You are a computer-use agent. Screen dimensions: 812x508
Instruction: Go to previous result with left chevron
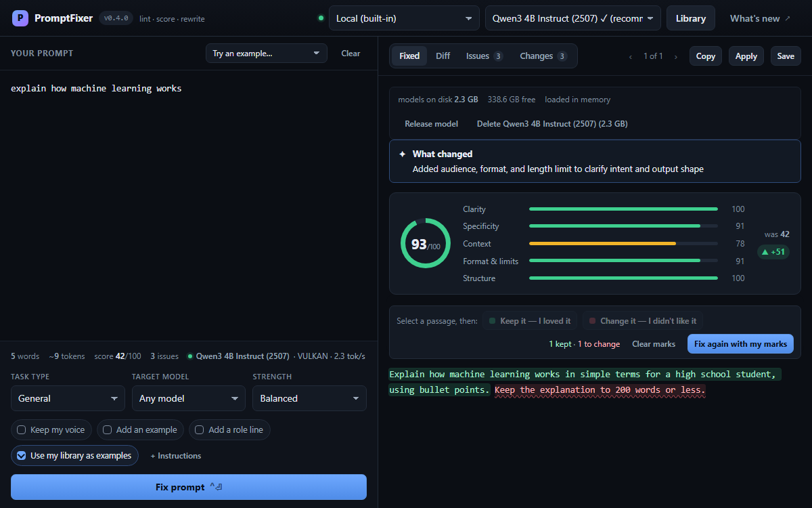(x=631, y=56)
